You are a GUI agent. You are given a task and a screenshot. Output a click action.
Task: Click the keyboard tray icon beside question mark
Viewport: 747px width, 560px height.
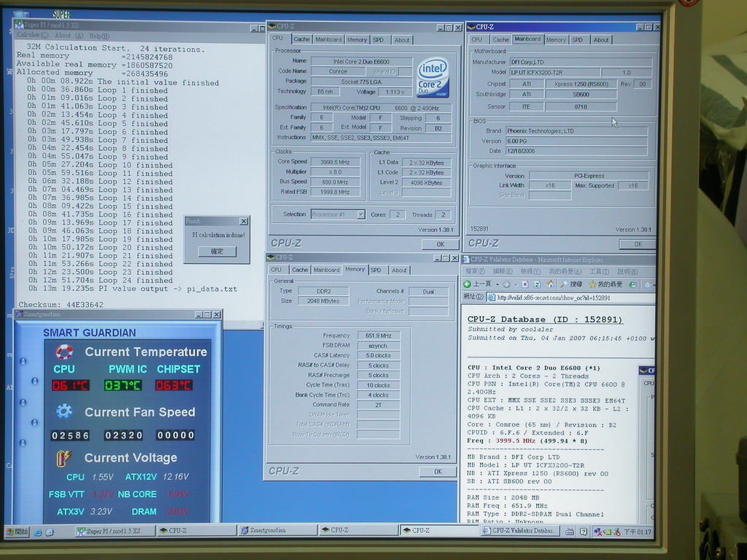570,532
